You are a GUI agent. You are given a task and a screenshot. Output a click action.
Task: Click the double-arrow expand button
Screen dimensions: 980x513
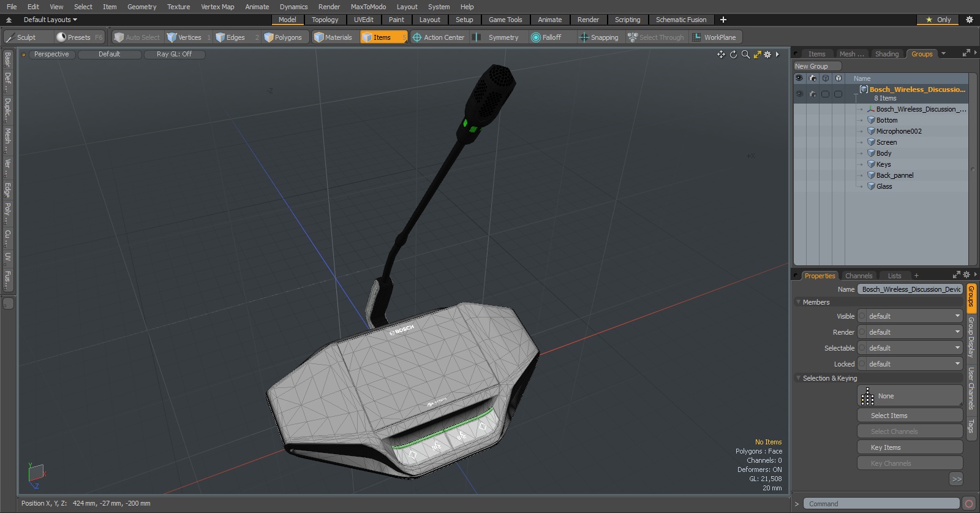[956, 479]
